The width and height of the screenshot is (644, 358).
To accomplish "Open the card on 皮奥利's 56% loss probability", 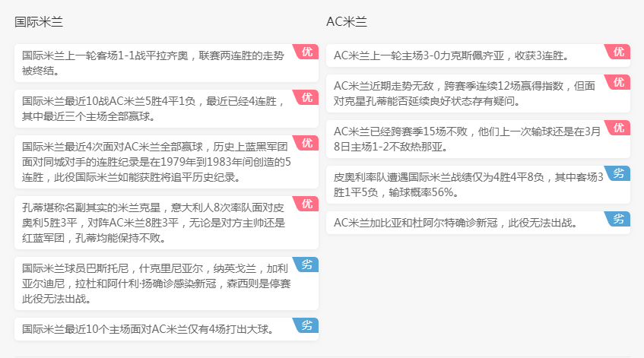I will [478, 185].
